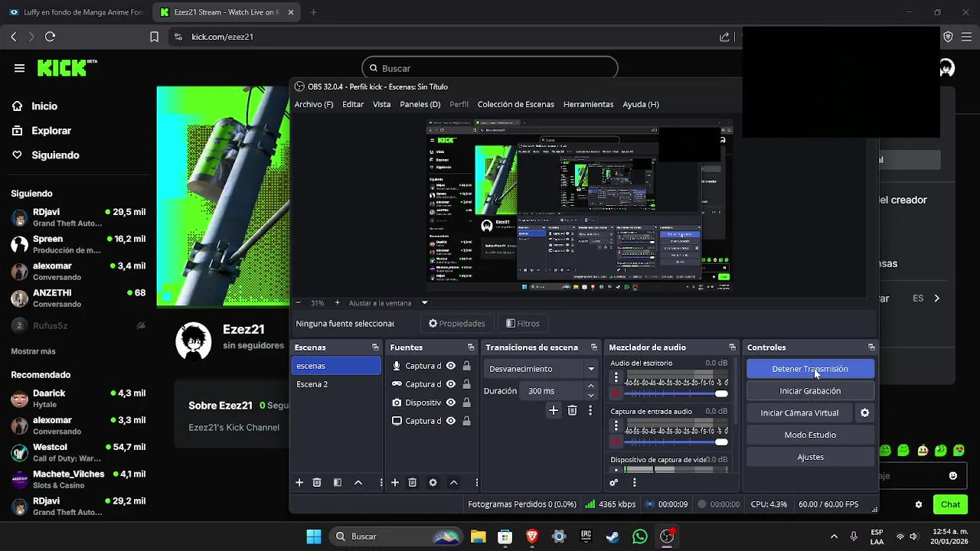Increase the transition Duración with the up arrow
This screenshot has width=980, height=551.
coord(590,386)
